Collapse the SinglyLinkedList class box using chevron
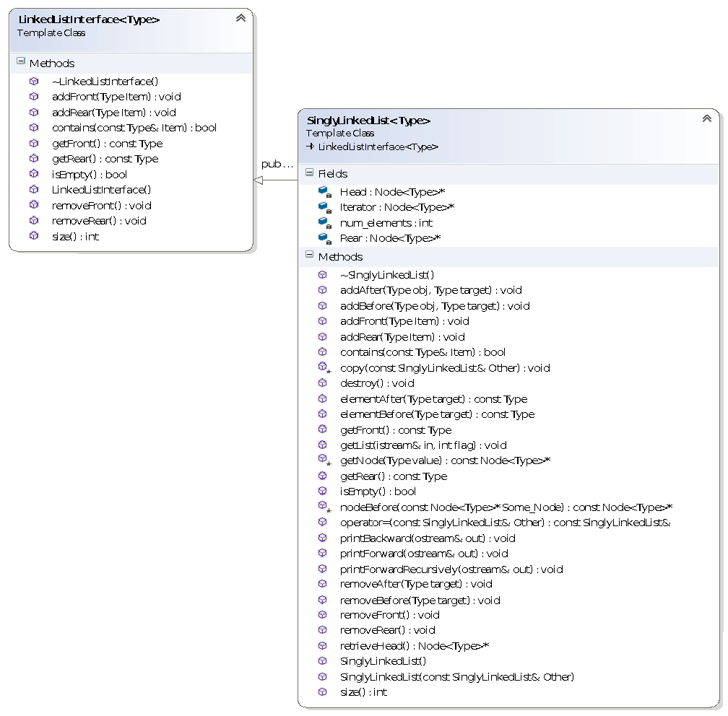728x716 pixels. 706,118
